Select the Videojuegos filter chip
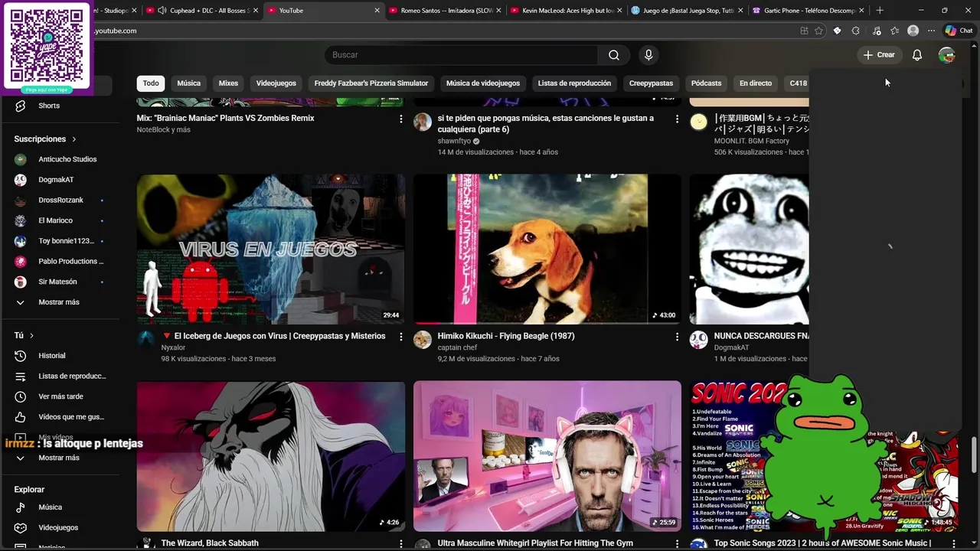Viewport: 980px width, 551px height. tap(276, 83)
